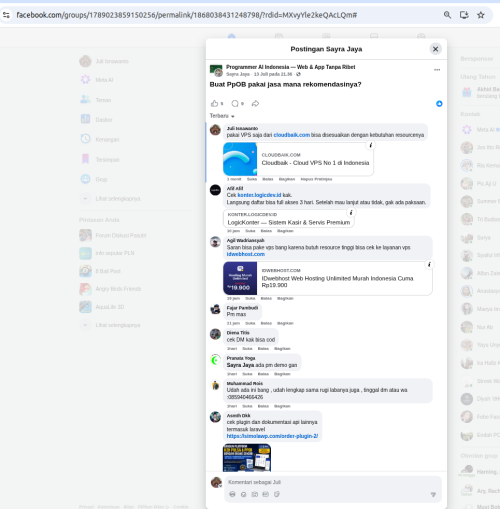Click the zoom magnifier icon in the address bar
This screenshot has height=509, width=500.
(x=447, y=15)
